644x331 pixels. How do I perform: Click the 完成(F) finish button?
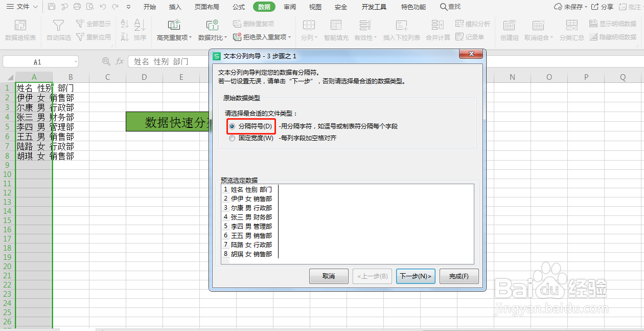(459, 276)
